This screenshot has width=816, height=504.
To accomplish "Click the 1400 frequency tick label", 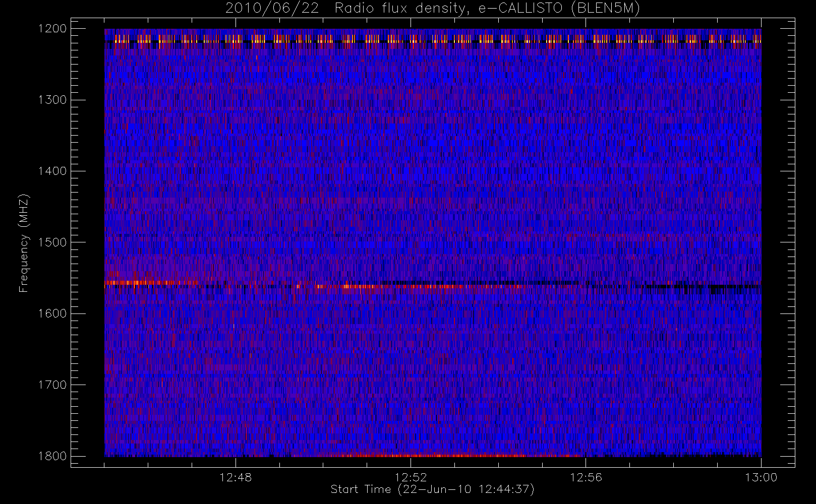I will click(52, 171).
